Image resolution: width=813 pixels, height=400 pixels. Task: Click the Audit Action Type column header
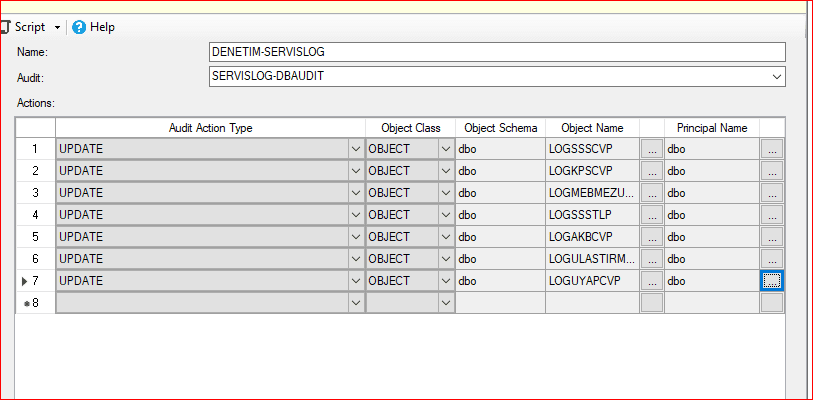[x=210, y=127]
